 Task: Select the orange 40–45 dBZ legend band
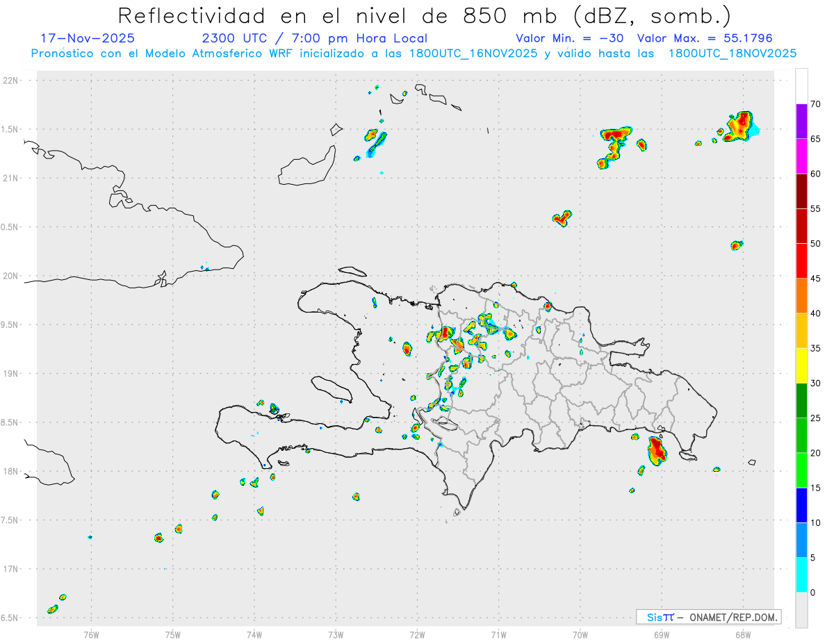click(x=801, y=296)
